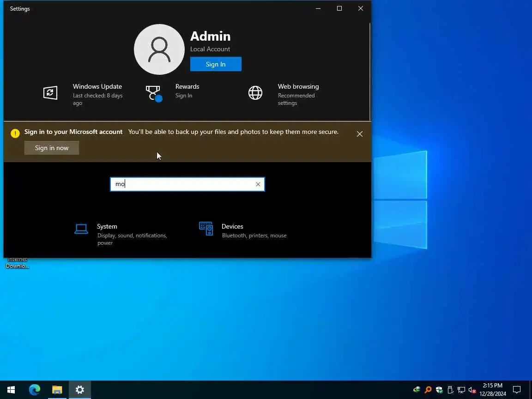
Task: Minimize the Settings window
Action: tap(318, 8)
